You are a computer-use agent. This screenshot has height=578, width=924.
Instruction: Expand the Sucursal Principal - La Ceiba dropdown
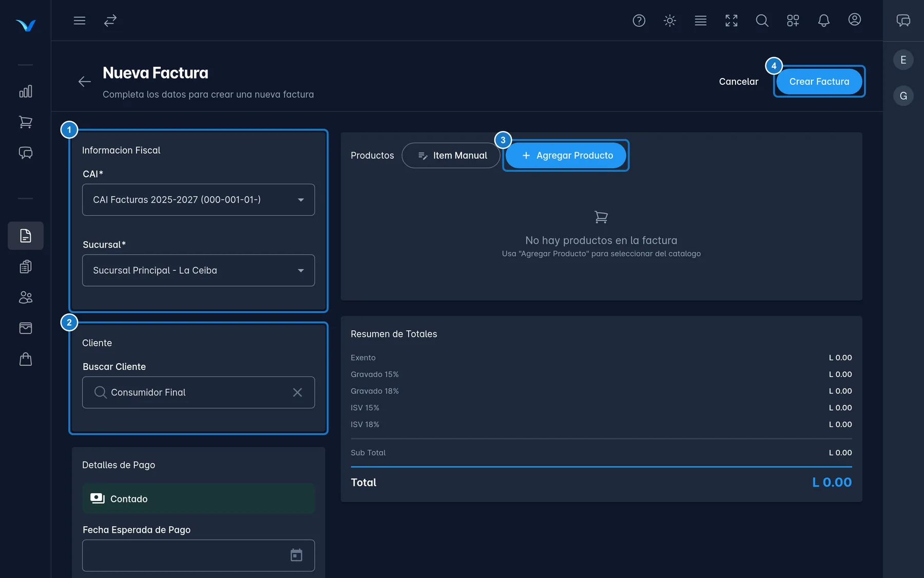(199, 270)
